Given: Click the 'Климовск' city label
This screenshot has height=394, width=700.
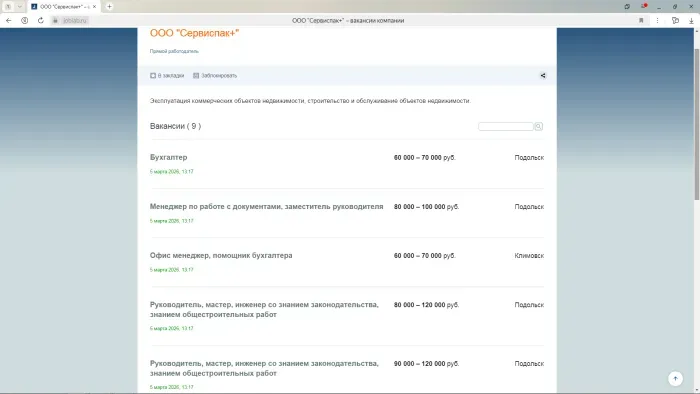Looking at the screenshot, I should [529, 256].
